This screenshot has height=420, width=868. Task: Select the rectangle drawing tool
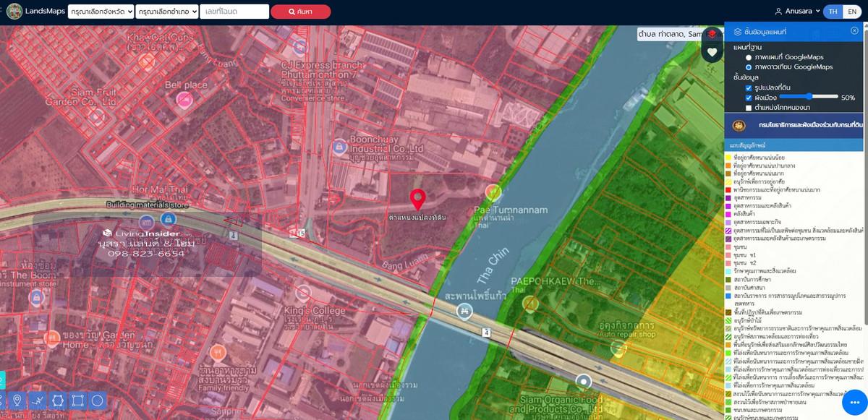[x=78, y=400]
